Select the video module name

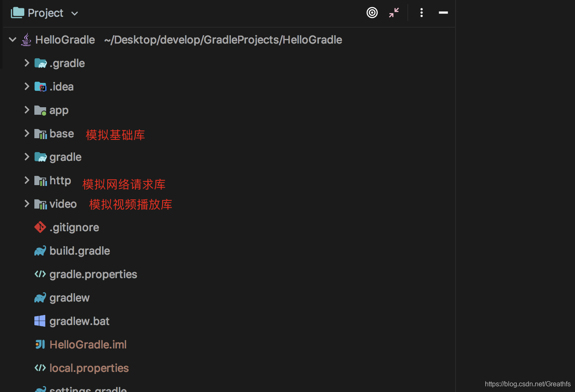point(63,204)
